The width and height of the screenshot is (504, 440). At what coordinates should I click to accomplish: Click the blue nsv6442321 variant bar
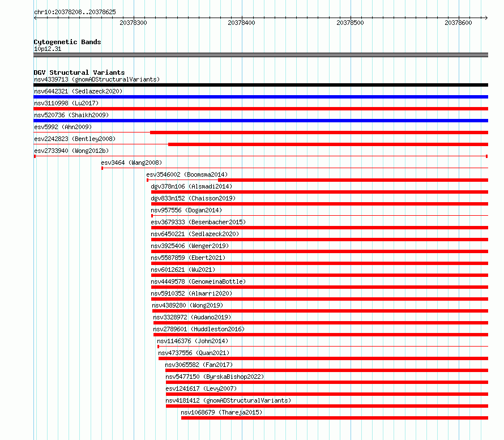[260, 97]
